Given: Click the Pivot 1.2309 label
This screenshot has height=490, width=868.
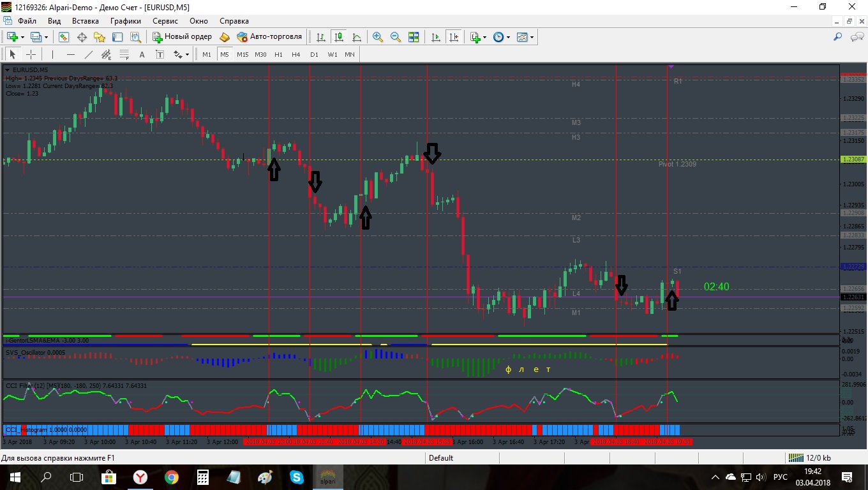Looking at the screenshot, I should (677, 164).
